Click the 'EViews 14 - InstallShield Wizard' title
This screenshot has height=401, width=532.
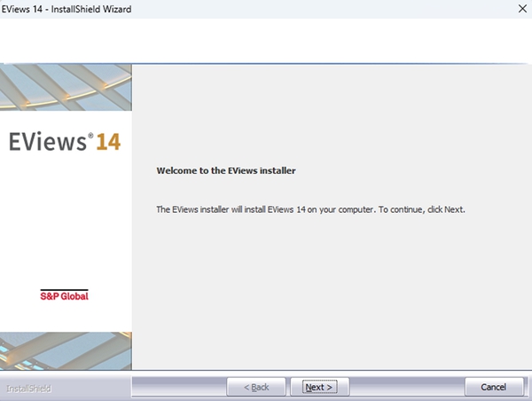click(x=66, y=9)
